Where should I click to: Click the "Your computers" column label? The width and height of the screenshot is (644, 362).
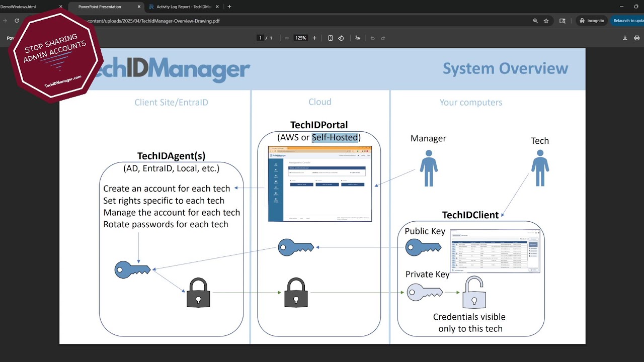[x=471, y=103]
